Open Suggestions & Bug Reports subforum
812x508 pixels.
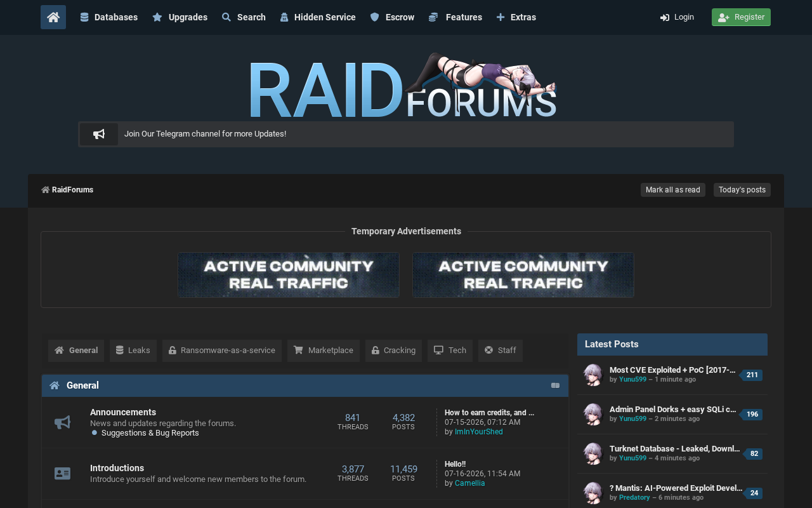click(150, 433)
